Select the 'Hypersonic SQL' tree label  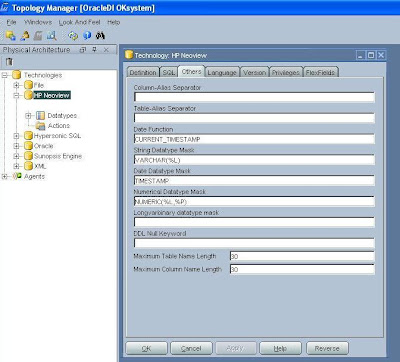[x=57, y=136]
